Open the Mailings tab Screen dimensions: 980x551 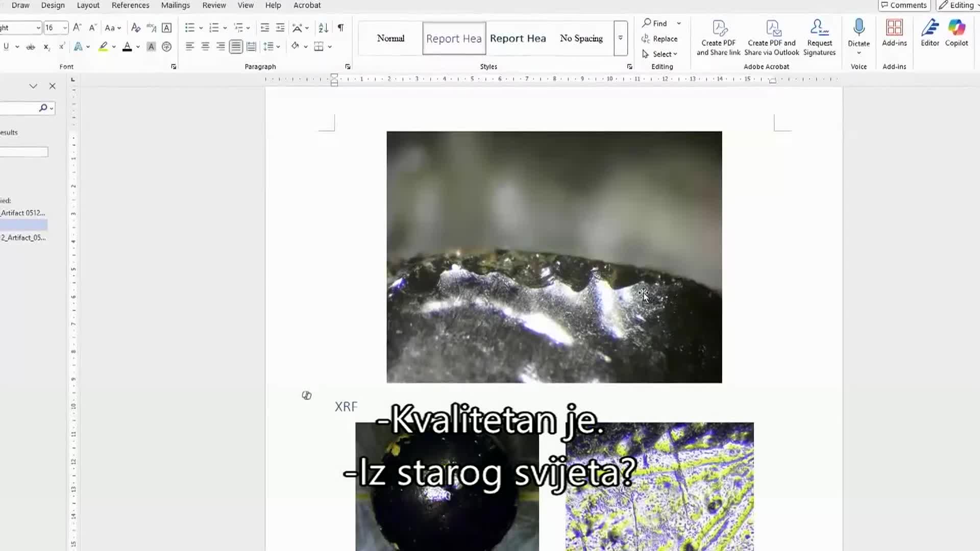175,5
